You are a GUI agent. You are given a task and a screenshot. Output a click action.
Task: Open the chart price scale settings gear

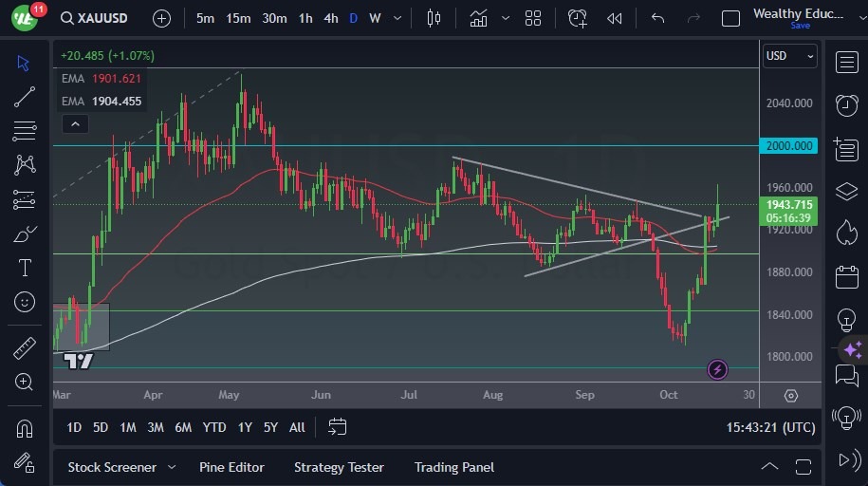tap(791, 396)
